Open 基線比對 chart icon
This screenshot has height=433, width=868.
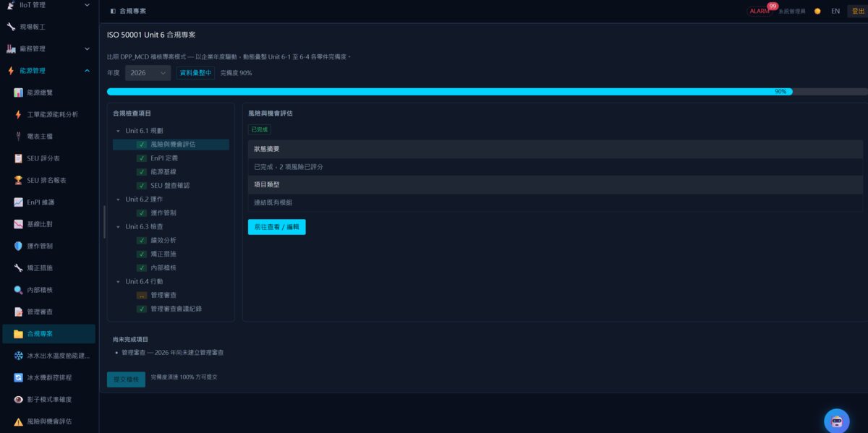pos(18,224)
